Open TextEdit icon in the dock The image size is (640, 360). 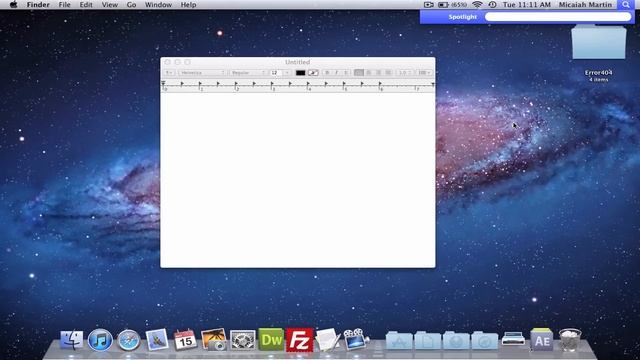(x=327, y=340)
